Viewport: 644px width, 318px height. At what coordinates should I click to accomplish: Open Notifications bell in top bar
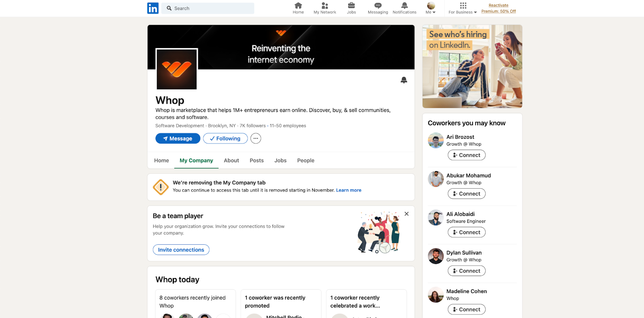(x=405, y=6)
